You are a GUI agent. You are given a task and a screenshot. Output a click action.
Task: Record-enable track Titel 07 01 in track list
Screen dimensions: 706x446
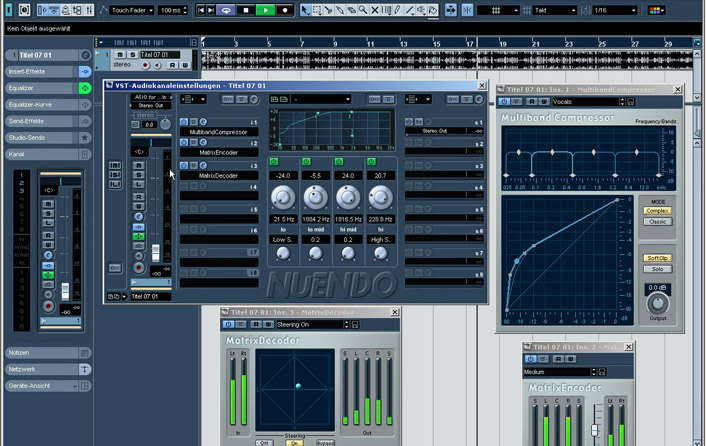click(145, 65)
